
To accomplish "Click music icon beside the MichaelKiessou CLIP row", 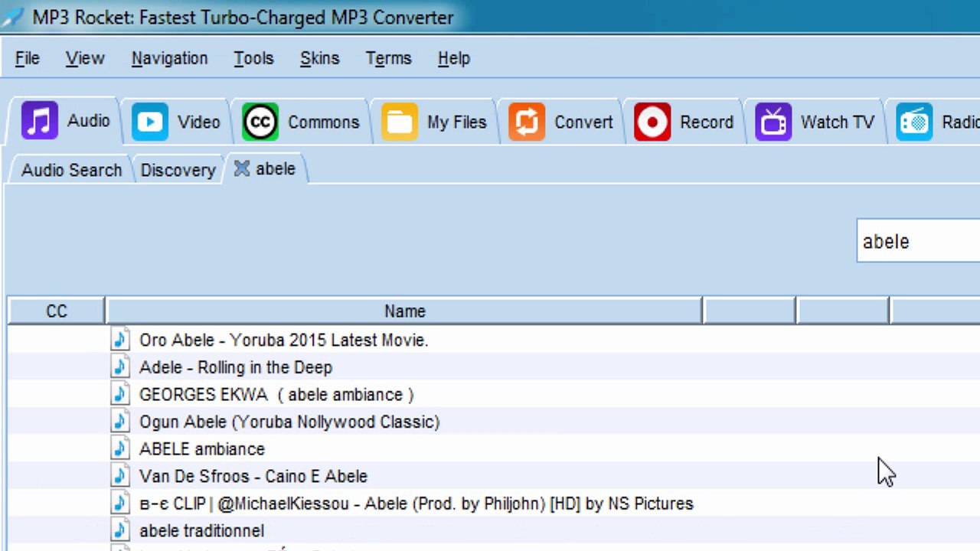I will click(120, 504).
